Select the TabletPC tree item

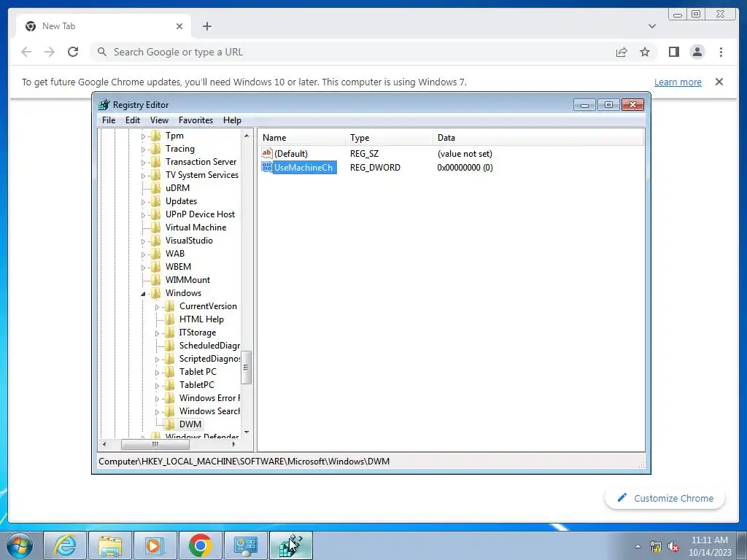click(x=197, y=385)
